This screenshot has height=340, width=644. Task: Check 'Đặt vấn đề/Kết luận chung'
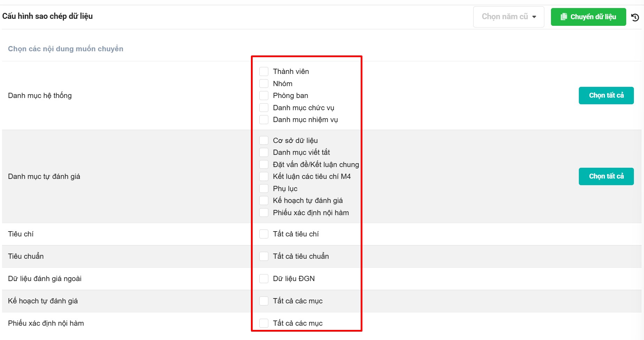264,165
